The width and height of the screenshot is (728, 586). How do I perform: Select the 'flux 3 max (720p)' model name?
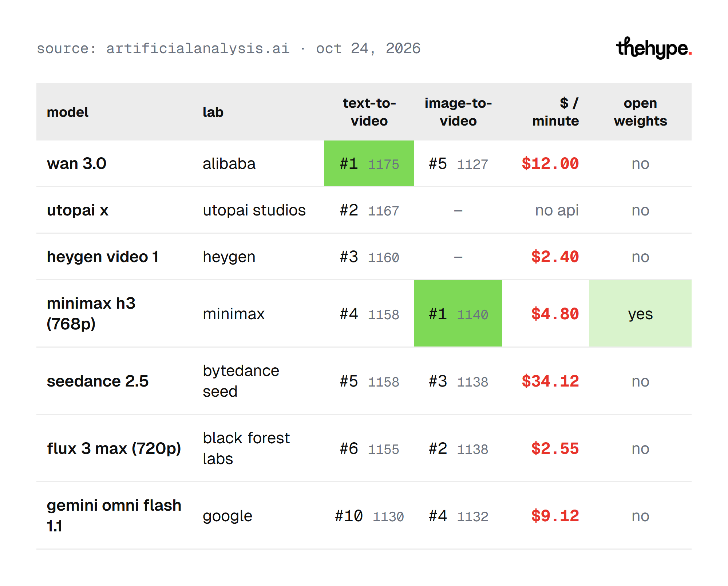point(114,448)
